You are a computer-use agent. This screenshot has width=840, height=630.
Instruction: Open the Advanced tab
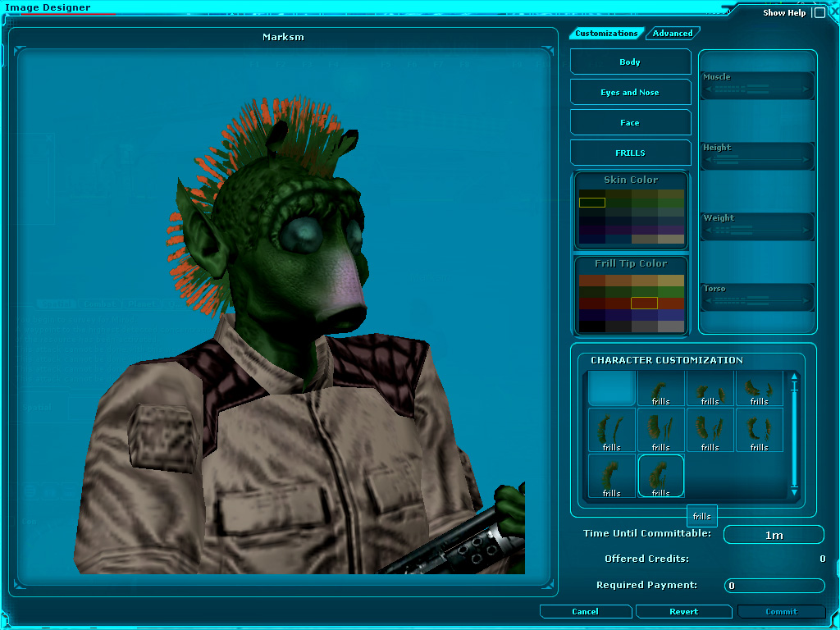click(673, 33)
